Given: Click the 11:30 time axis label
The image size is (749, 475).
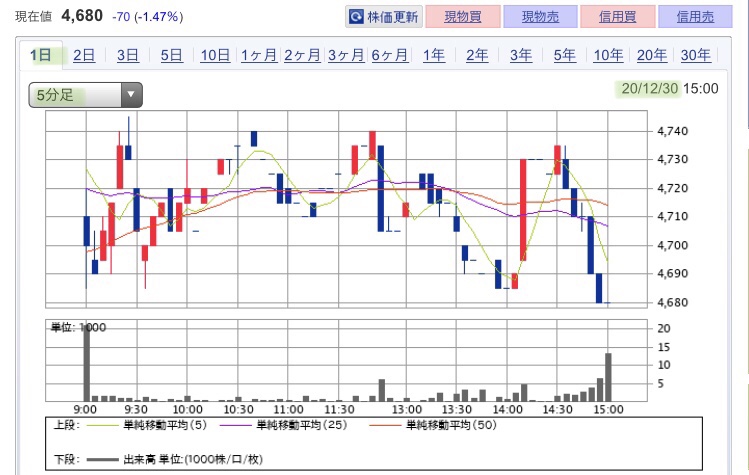Looking at the screenshot, I should click(339, 410).
